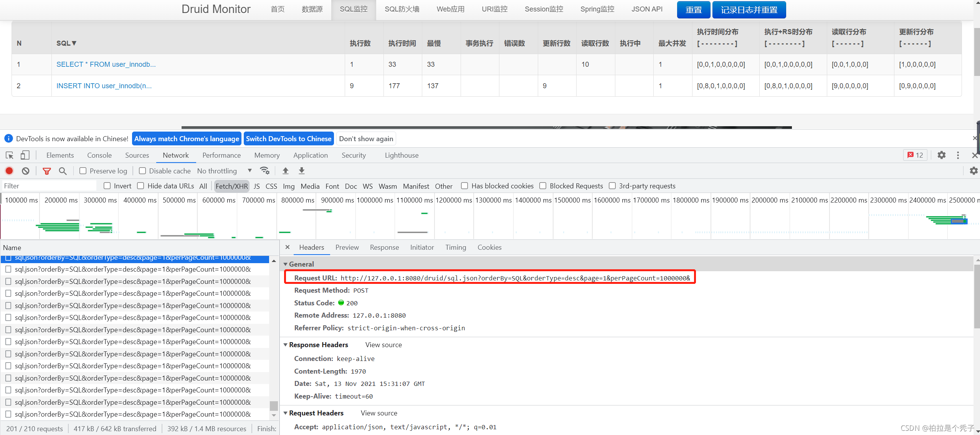The width and height of the screenshot is (980, 435).
Task: Collapse the General section
Action: pyautogui.click(x=285, y=264)
